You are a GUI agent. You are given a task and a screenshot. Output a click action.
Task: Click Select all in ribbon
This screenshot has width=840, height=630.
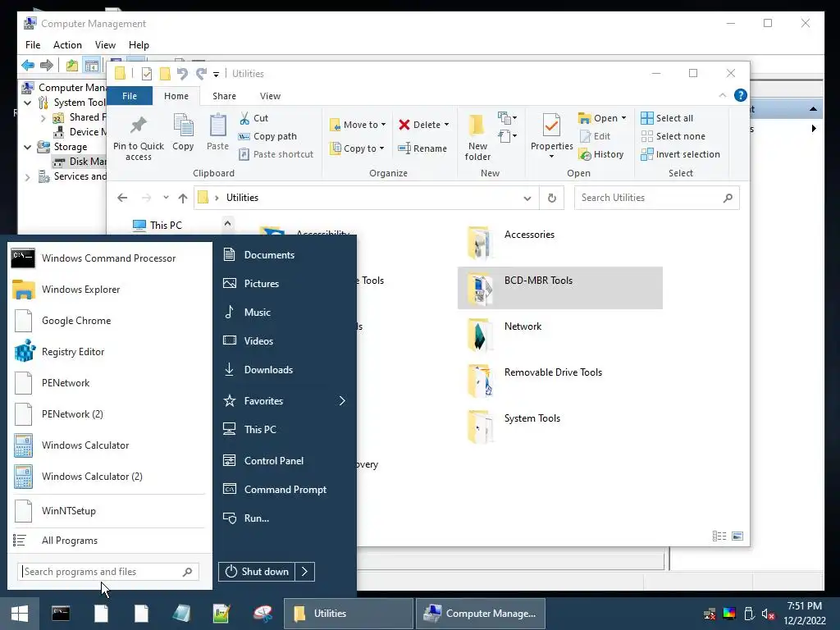(667, 118)
